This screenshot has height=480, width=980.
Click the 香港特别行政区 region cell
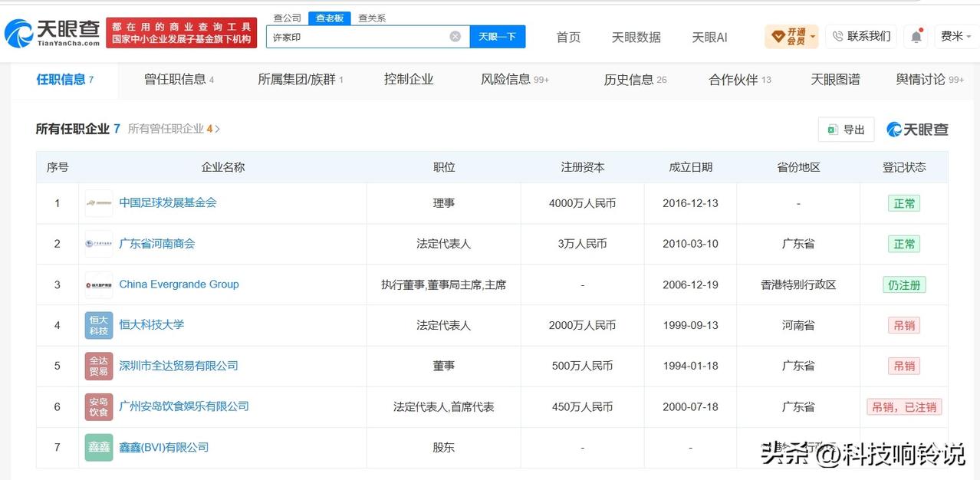coord(798,284)
